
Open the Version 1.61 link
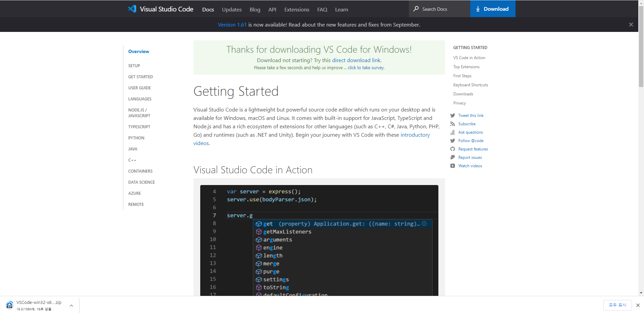point(232,25)
